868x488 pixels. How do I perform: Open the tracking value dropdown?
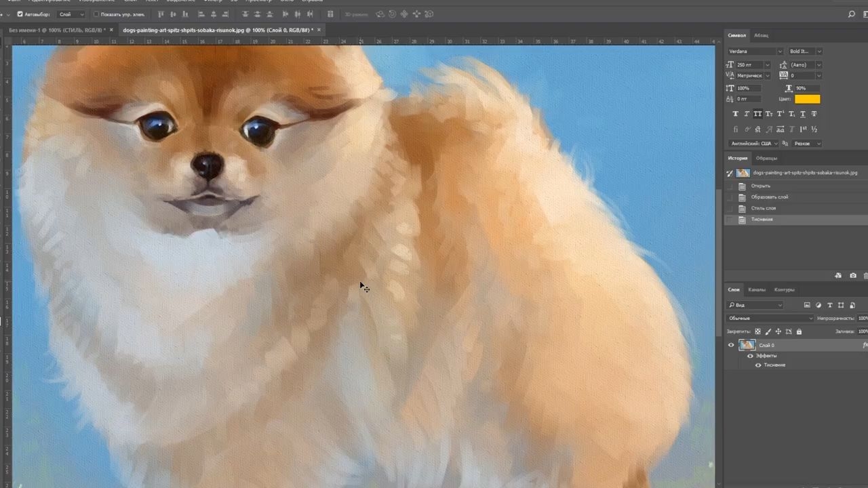tap(818, 75)
